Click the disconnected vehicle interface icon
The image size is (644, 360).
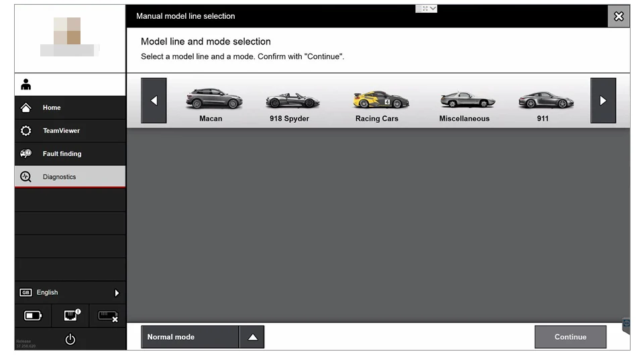click(107, 316)
